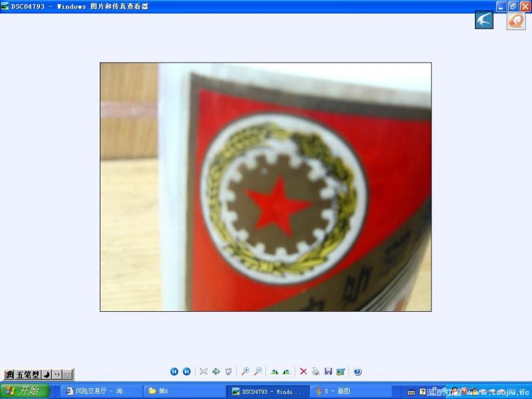Open the viewer Help icon
532x399 pixels.
357,372
